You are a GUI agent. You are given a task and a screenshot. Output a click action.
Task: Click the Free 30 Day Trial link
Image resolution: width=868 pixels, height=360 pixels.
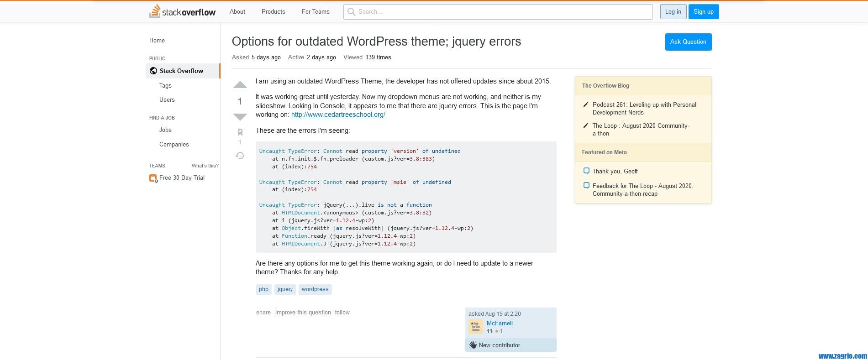pyautogui.click(x=182, y=177)
